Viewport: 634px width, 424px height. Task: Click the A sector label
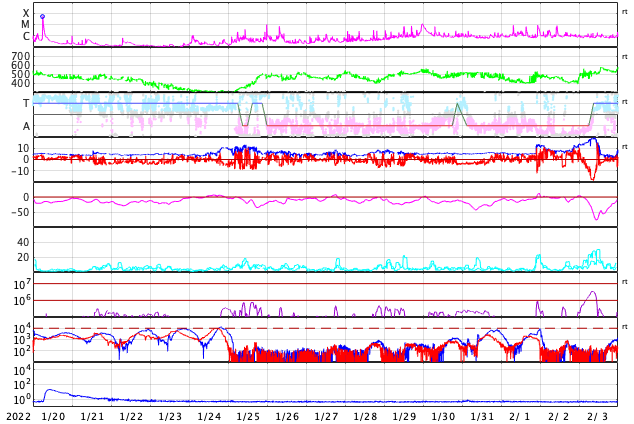tap(26, 127)
